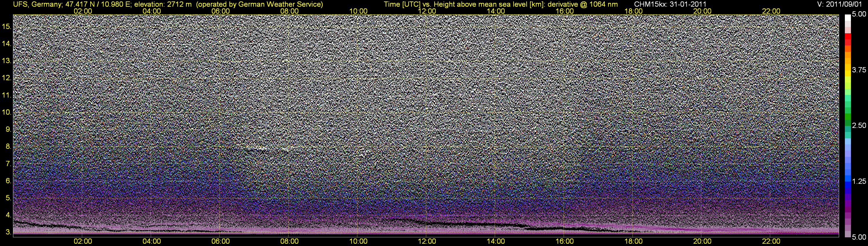Click the colorbar bottom value '5.00'

pos(859,237)
